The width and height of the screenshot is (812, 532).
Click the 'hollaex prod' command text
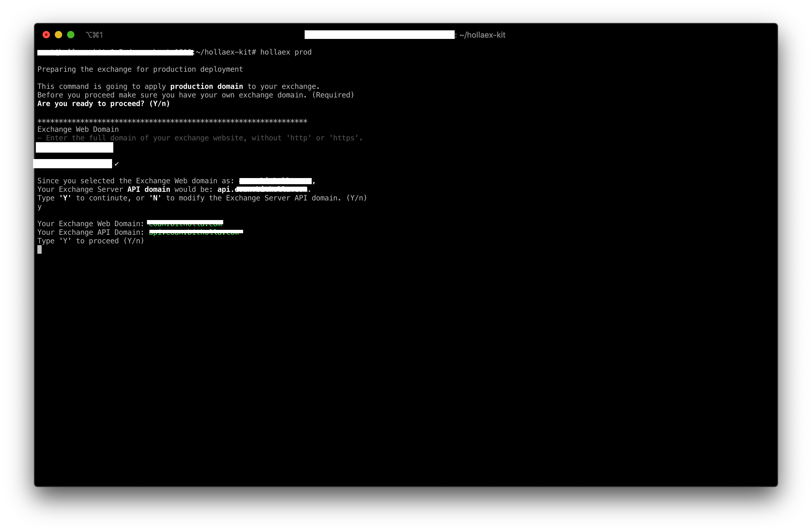coord(286,52)
